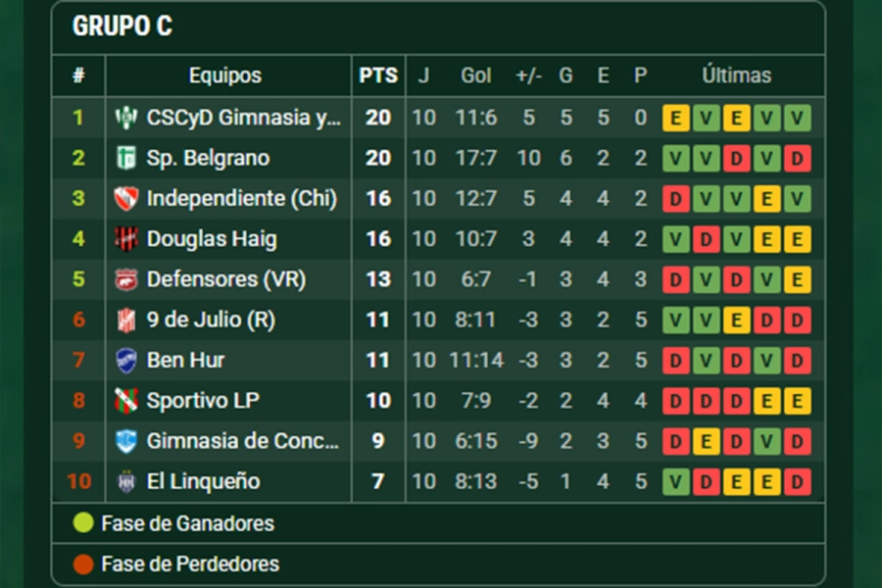Click the Sportivo LP crest icon
Screen dimensions: 882x588
coord(126,401)
